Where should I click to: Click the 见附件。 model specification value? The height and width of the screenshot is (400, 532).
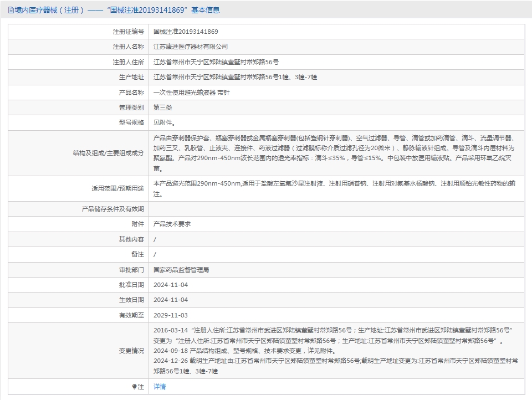tap(164, 122)
